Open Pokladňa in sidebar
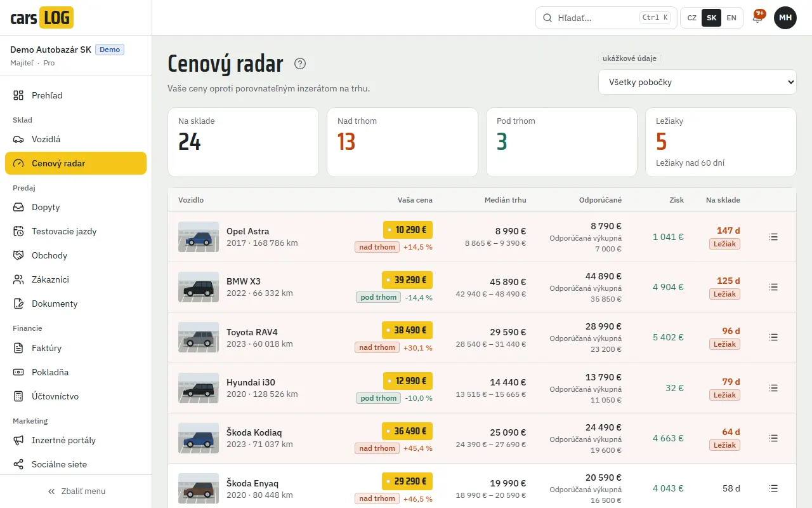This screenshot has width=812, height=508. coord(75,372)
